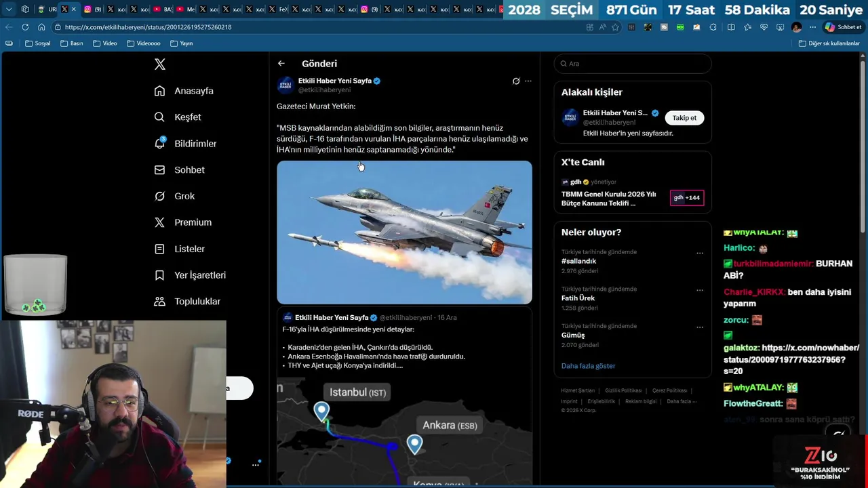Open more options for #sallandık trend
This screenshot has width=868, height=488.
pos(700,253)
